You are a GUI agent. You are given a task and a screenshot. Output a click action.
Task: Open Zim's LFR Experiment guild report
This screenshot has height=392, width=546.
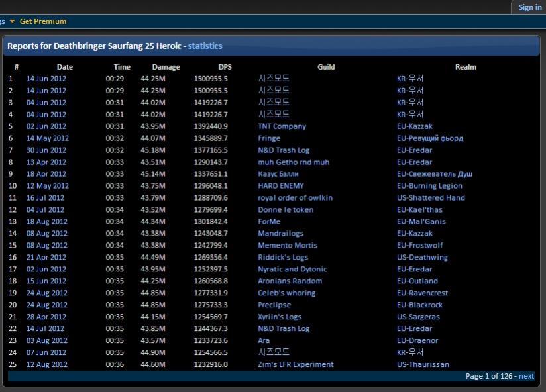pyautogui.click(x=296, y=365)
